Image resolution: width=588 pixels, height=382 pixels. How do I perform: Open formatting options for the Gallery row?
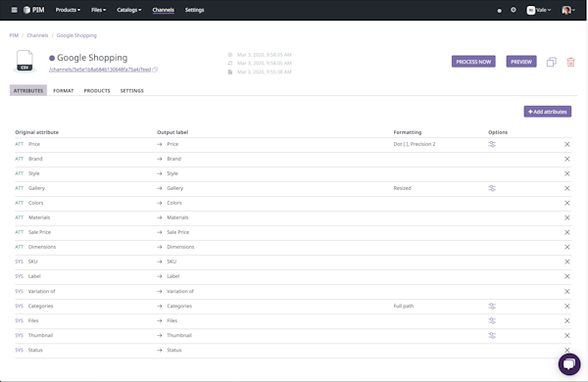(492, 188)
